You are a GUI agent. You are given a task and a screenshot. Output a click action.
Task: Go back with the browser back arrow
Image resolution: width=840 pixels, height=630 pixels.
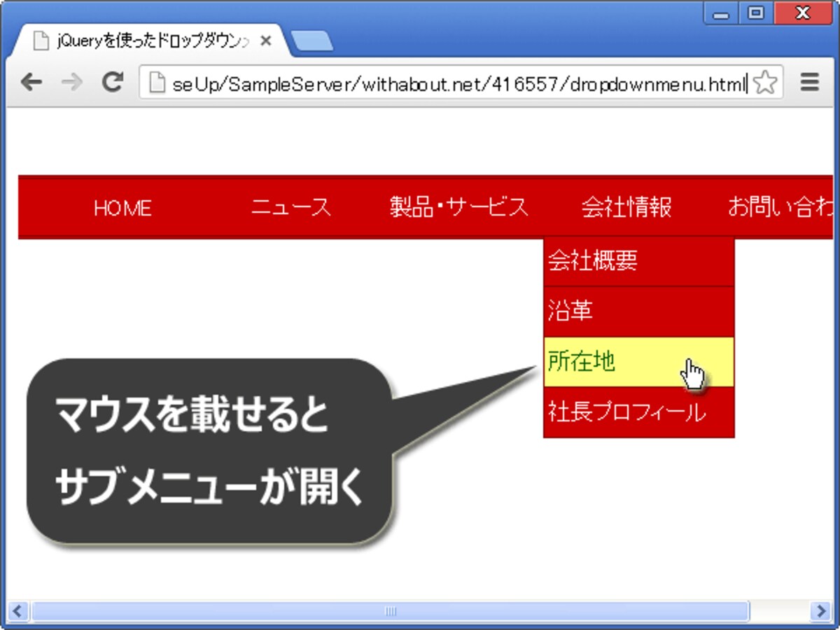pyautogui.click(x=31, y=83)
